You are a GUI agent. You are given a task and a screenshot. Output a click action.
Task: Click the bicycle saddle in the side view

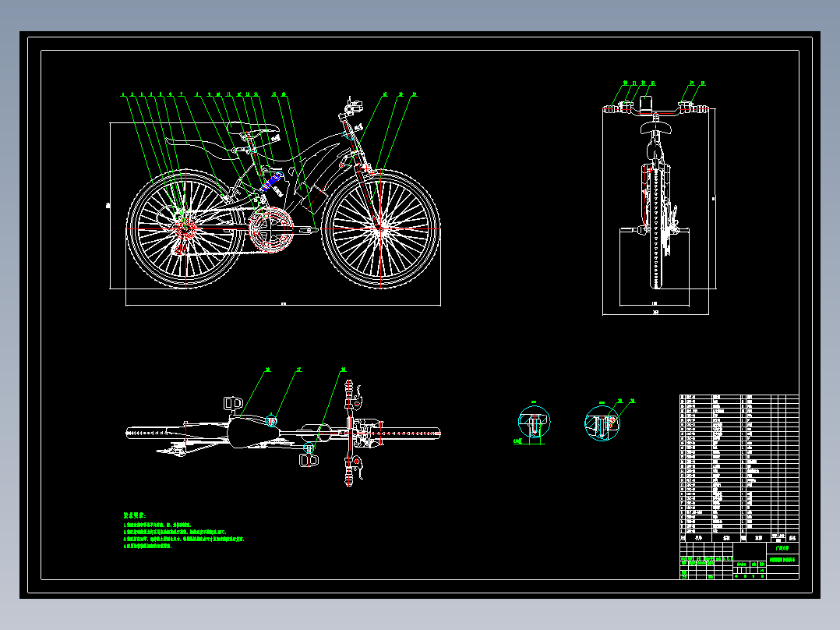coord(252,128)
